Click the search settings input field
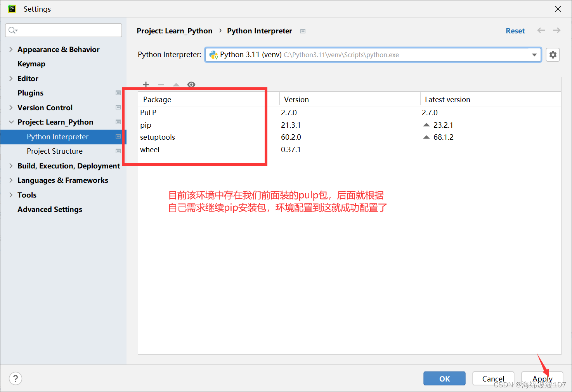This screenshot has height=392, width=572. (64, 30)
